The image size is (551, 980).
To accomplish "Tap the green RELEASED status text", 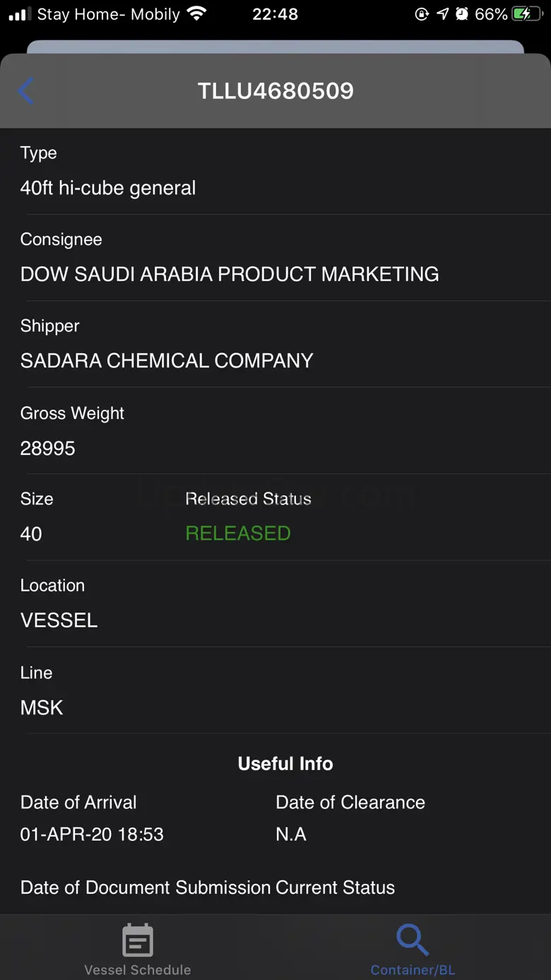I will pyautogui.click(x=238, y=533).
